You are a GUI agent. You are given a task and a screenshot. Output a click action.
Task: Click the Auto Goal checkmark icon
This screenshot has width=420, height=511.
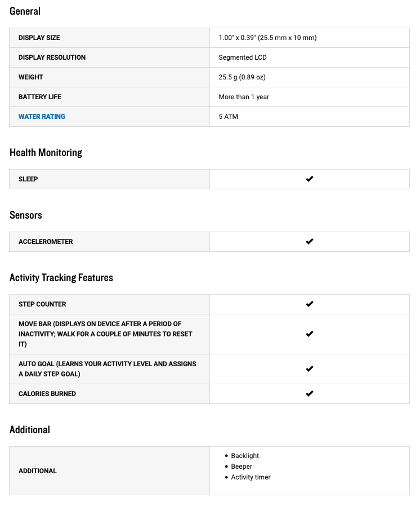(x=309, y=369)
